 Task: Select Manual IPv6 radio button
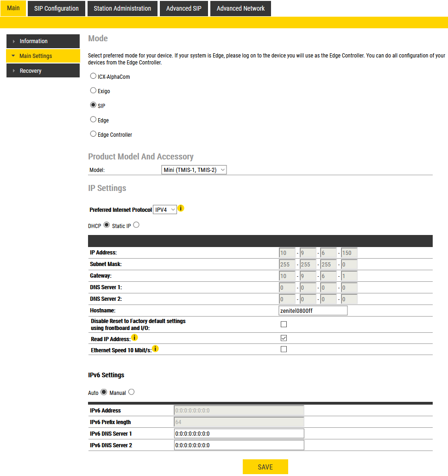[x=132, y=392]
